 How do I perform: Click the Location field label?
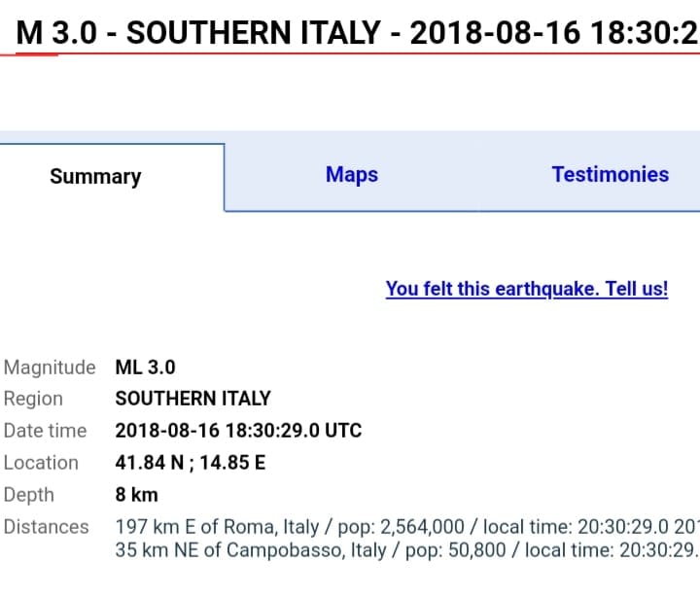[41, 463]
